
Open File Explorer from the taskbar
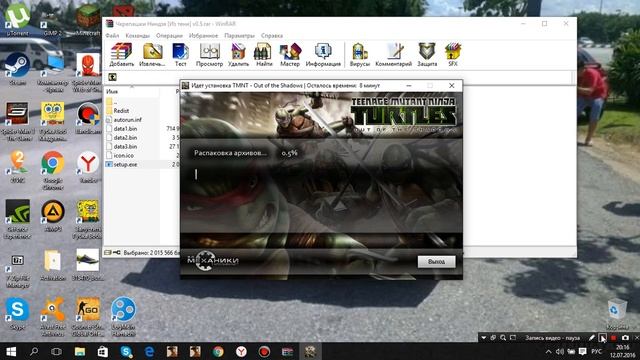click(x=80, y=351)
